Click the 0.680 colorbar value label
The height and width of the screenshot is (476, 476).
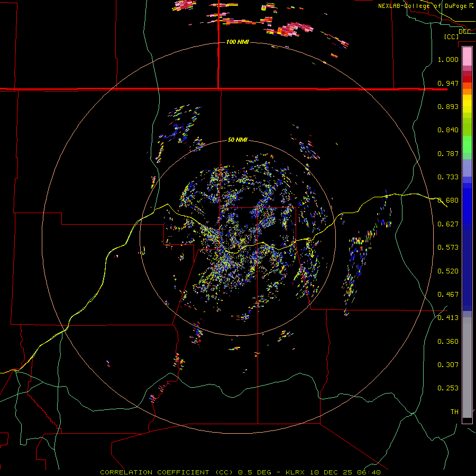click(448, 200)
